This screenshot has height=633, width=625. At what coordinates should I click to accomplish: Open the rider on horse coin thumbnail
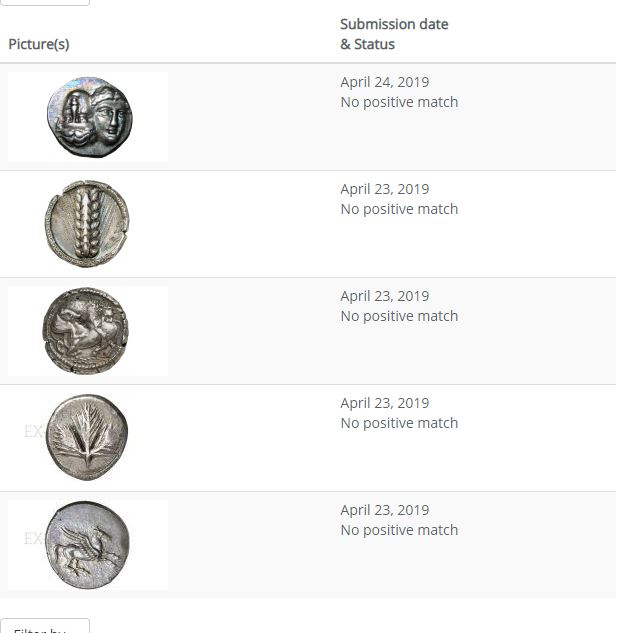[x=88, y=331]
